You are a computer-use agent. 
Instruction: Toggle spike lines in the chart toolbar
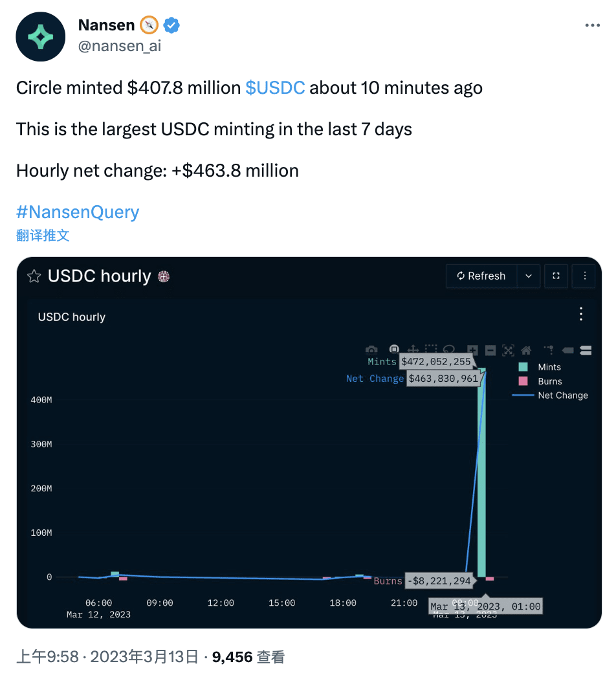[549, 350]
